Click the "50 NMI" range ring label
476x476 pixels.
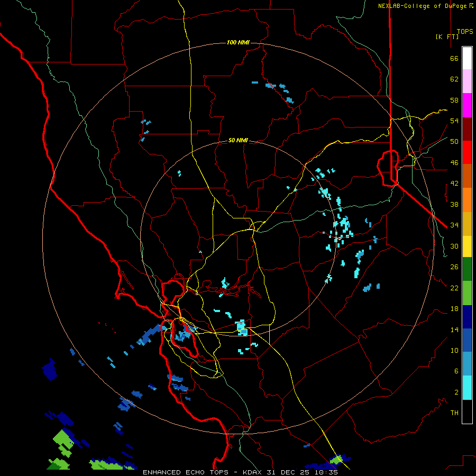[x=238, y=140]
